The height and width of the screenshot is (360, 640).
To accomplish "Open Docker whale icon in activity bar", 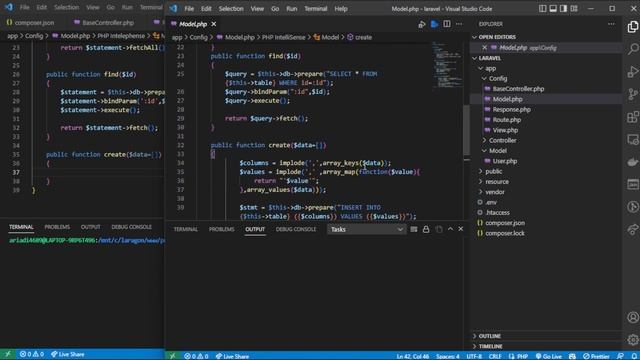I will (633, 162).
